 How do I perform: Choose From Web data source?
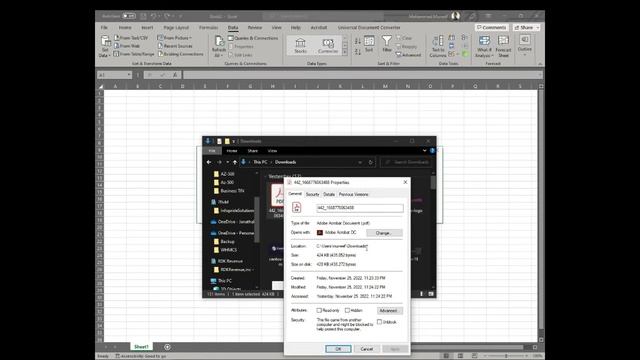tap(127, 46)
